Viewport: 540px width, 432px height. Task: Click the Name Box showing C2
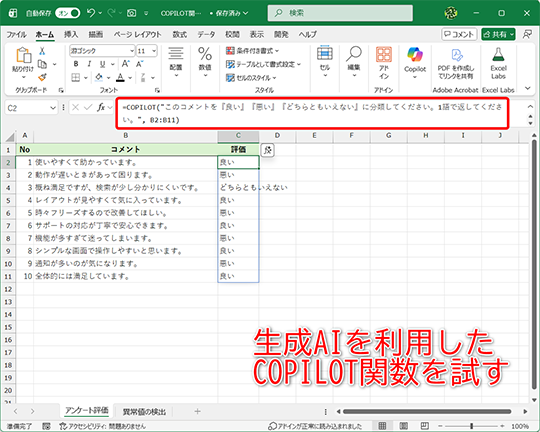point(31,108)
